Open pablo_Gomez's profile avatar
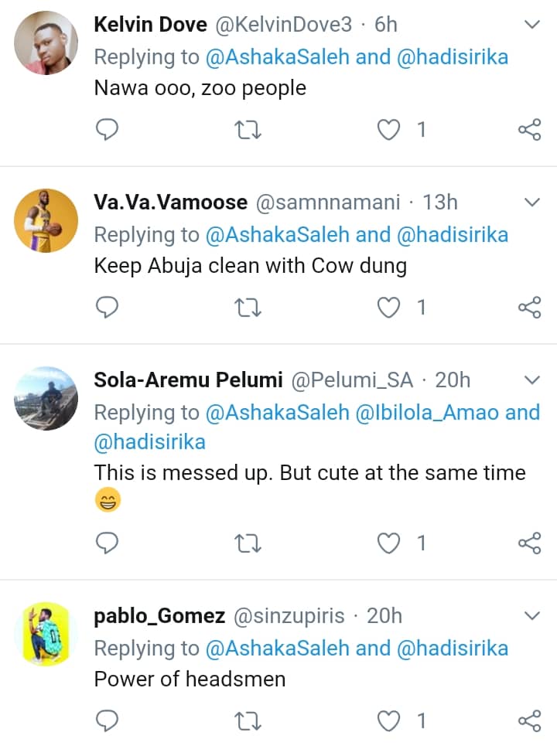This screenshot has width=557, height=756. [x=46, y=634]
